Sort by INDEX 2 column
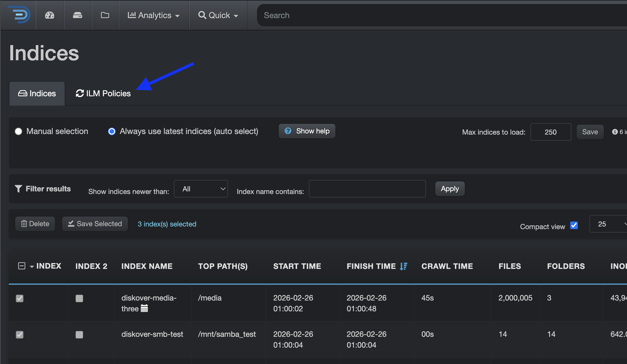Screen dimensions: 627x364 click(91, 266)
